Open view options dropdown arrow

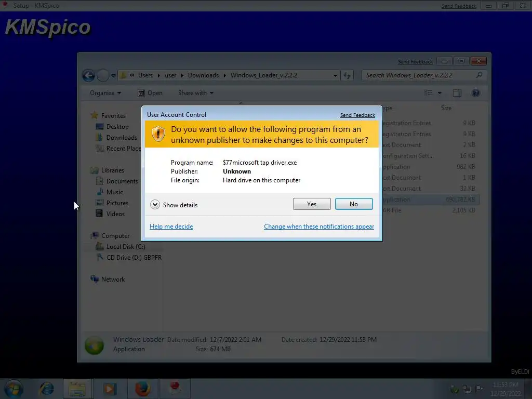440,93
